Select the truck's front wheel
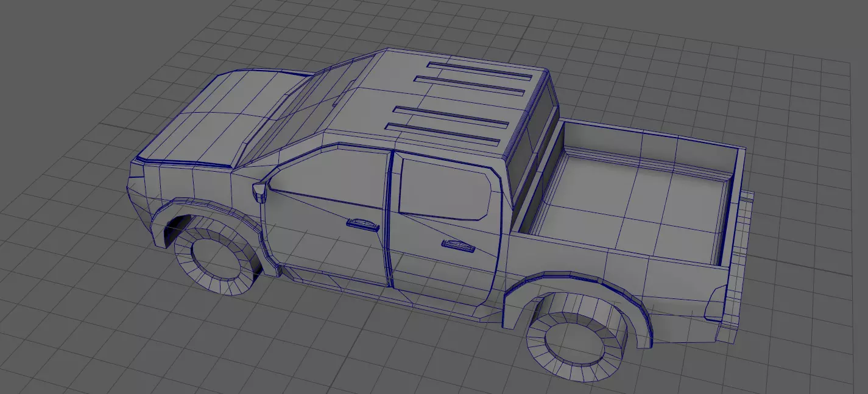 click(x=216, y=260)
